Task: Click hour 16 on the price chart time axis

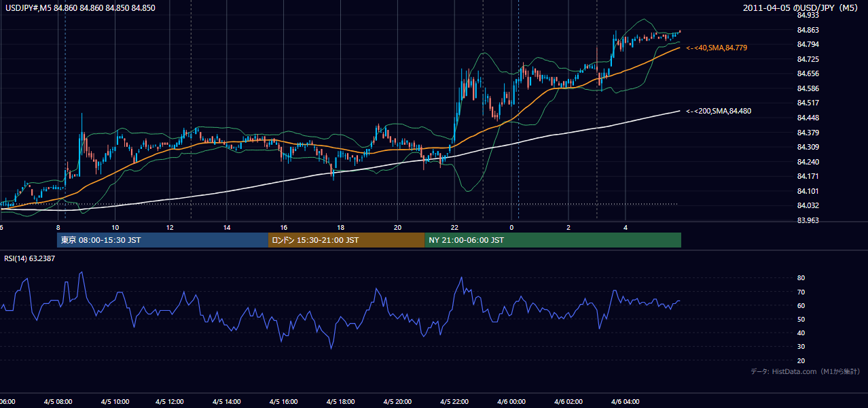Action: click(x=284, y=228)
